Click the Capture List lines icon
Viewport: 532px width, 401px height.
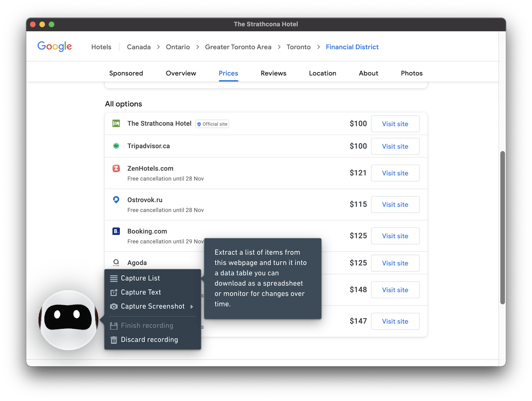tap(114, 278)
